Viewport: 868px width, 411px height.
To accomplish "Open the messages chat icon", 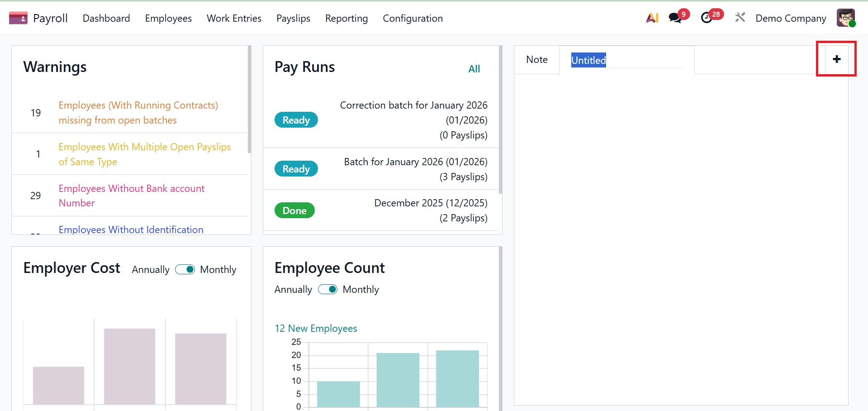I will pos(675,18).
